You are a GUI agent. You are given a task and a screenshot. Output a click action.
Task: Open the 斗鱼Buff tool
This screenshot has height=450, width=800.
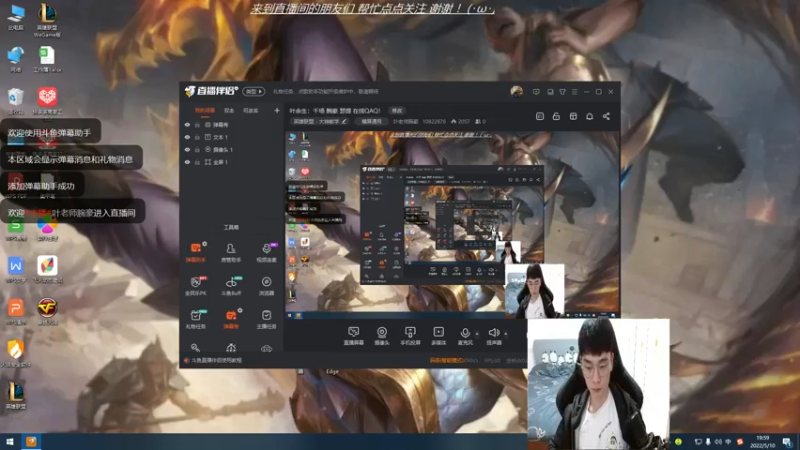(x=231, y=286)
